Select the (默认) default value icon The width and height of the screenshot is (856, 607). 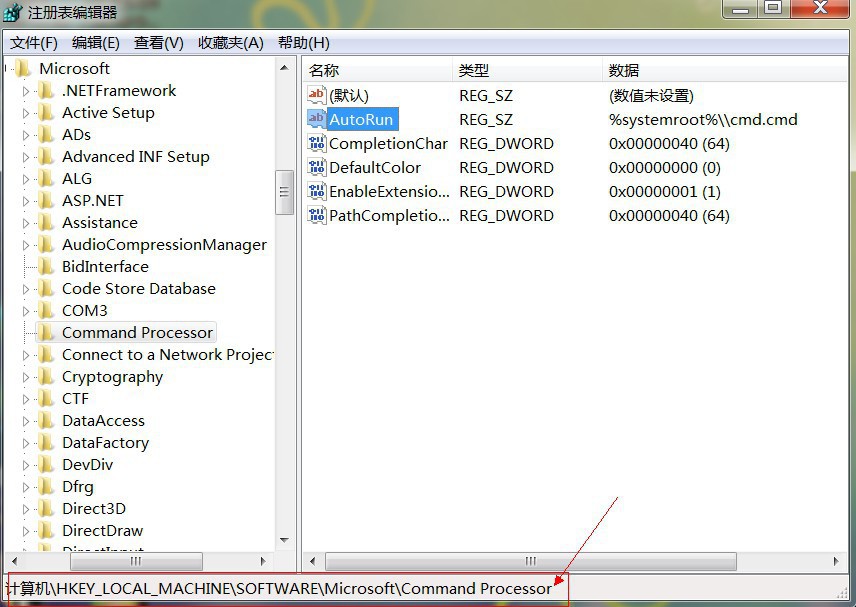(x=317, y=95)
